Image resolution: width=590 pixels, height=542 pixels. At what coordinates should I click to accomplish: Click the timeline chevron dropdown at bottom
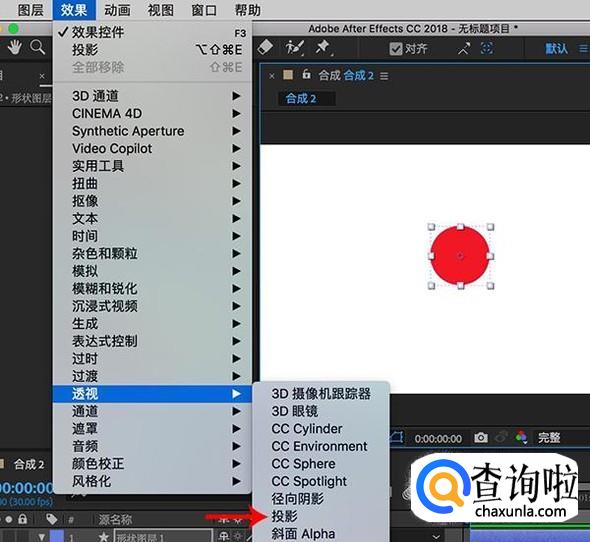[436, 536]
